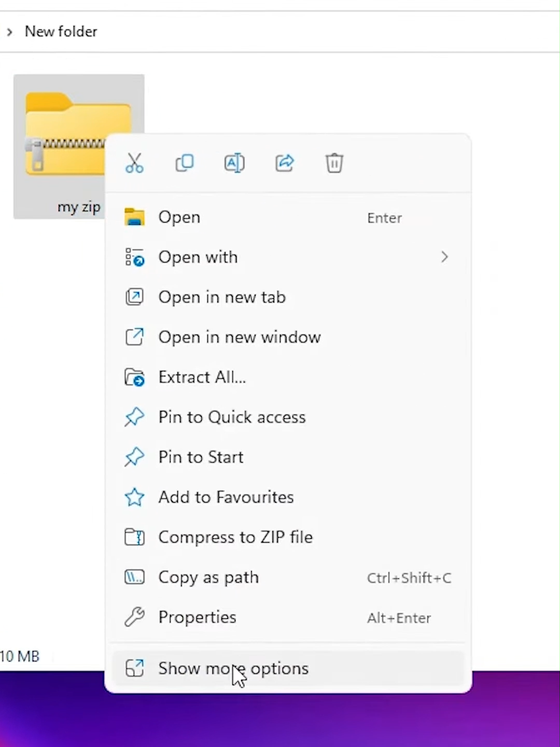Choose Extract All... option
560x747 pixels.
click(x=288, y=377)
